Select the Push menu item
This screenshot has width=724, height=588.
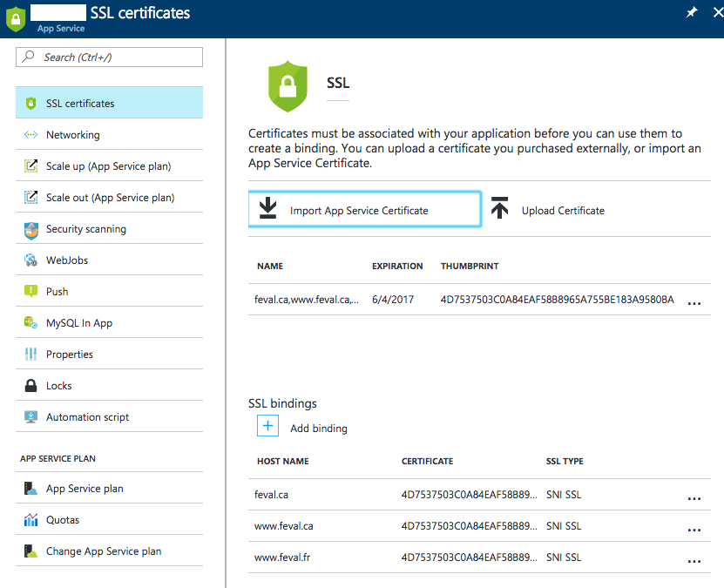tap(110, 291)
